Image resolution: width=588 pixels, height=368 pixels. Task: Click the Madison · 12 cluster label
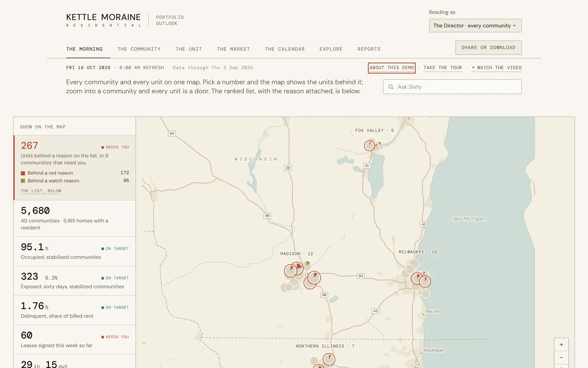(x=297, y=254)
